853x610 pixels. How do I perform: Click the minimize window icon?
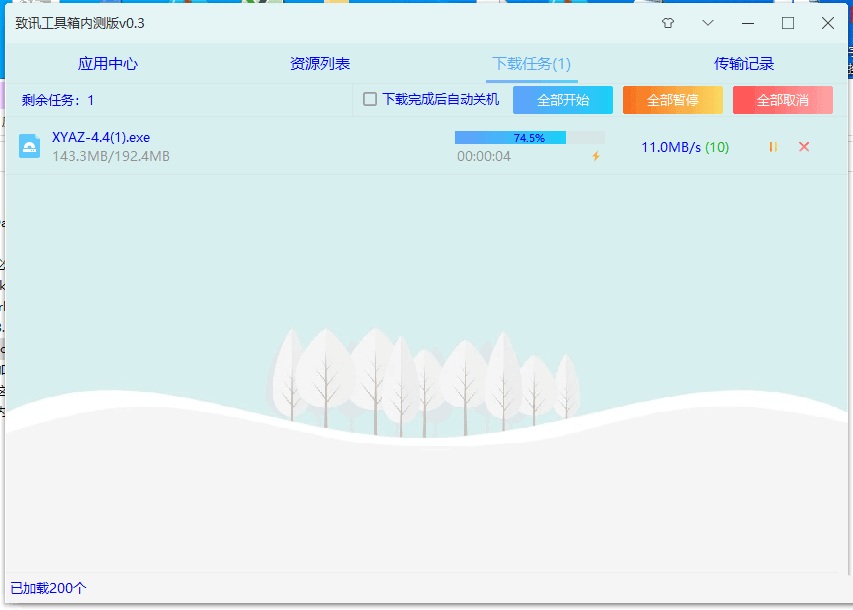(746, 22)
